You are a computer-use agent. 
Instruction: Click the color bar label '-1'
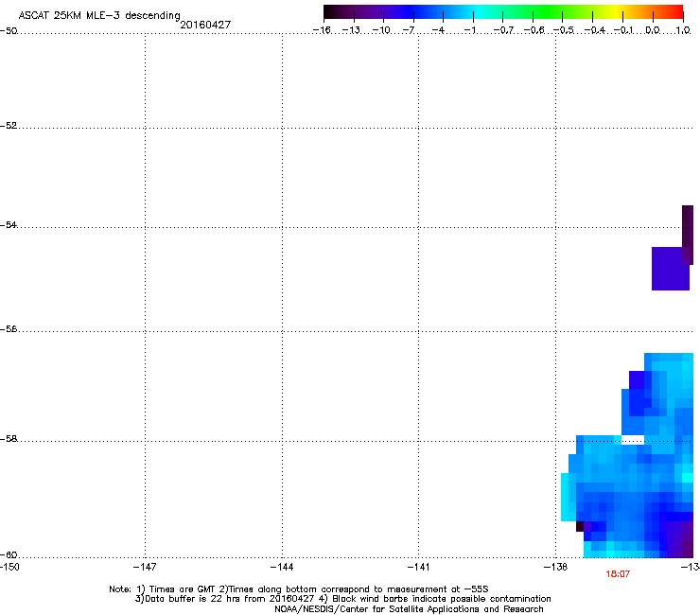pyautogui.click(x=470, y=30)
